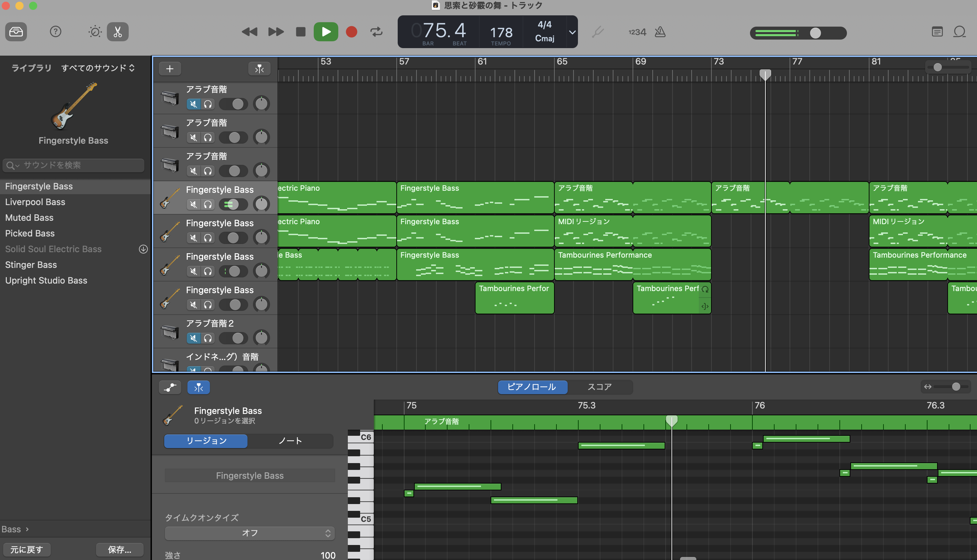Select Upright Studio Bass in library list

[x=46, y=281]
